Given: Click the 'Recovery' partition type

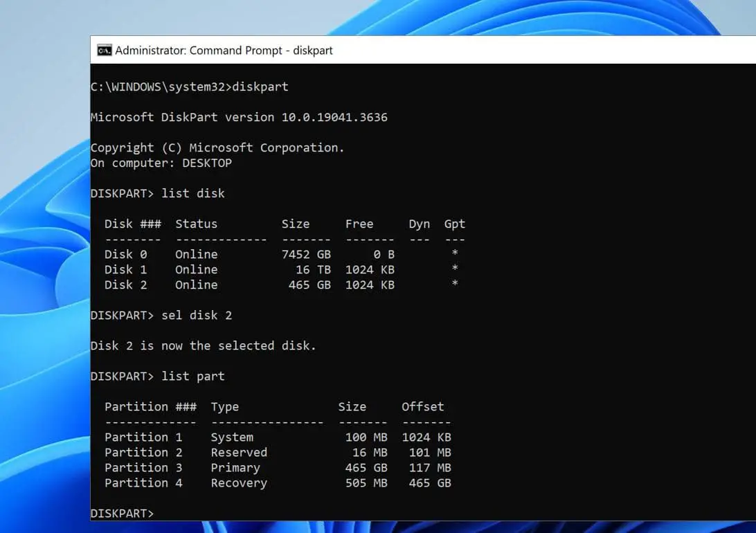Looking at the screenshot, I should click(239, 483).
